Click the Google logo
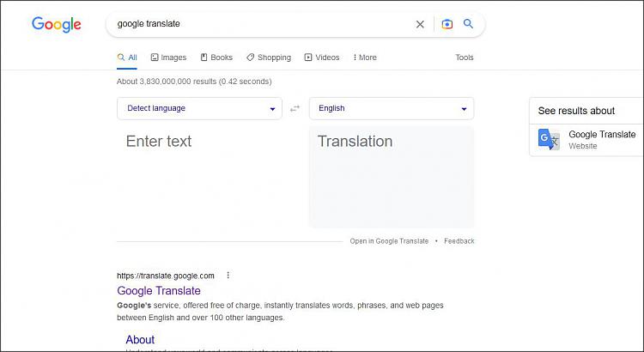 coord(57,25)
